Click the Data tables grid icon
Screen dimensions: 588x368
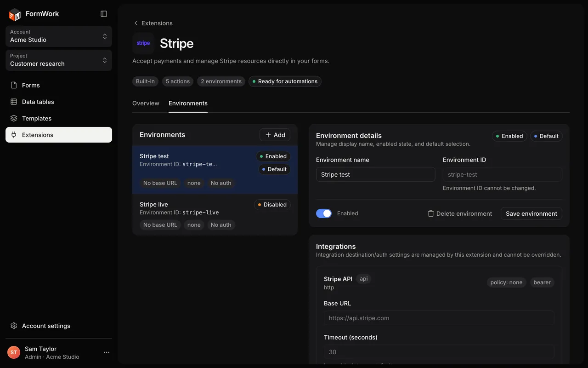(x=14, y=102)
